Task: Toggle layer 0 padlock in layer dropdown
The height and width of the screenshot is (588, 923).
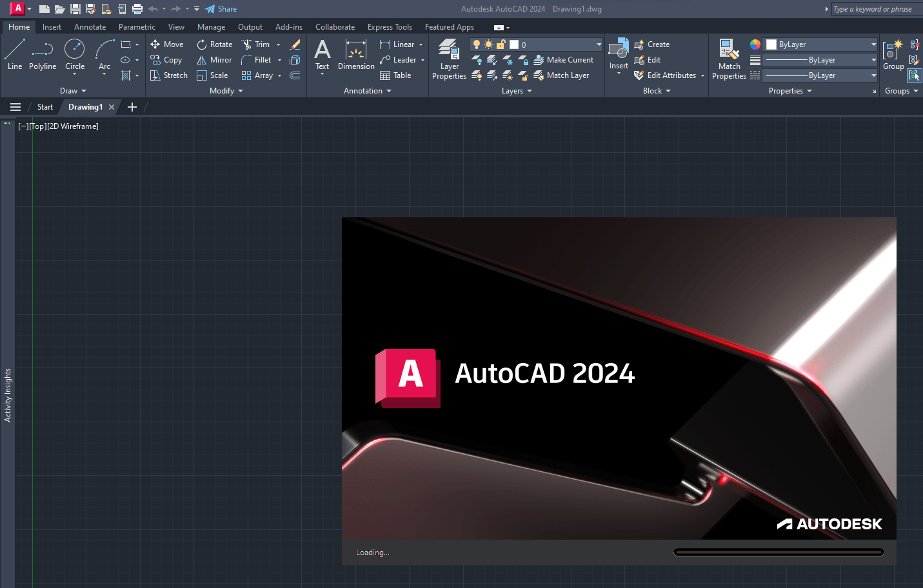Action: coord(501,44)
